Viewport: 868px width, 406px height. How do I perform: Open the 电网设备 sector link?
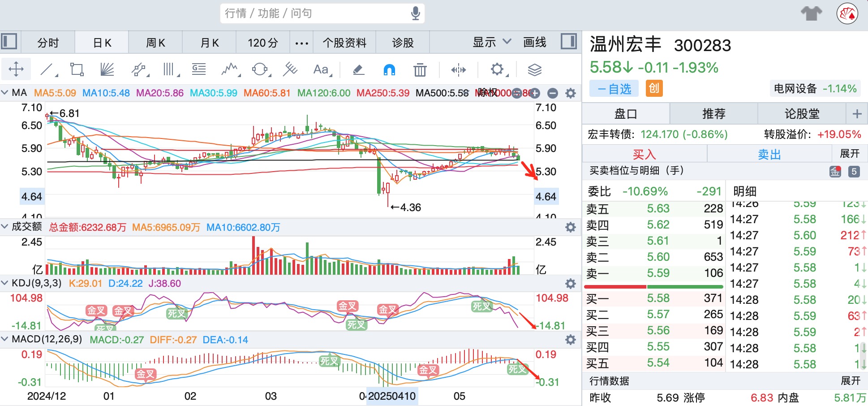click(815, 89)
